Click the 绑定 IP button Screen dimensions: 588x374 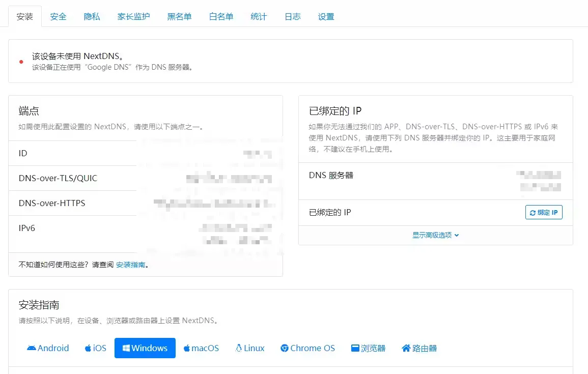(543, 212)
